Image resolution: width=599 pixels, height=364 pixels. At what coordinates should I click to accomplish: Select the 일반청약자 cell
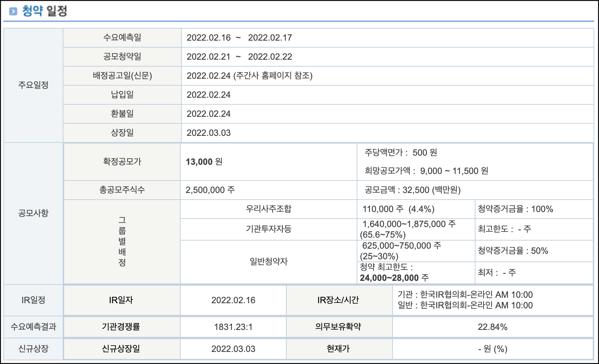pyautogui.click(x=268, y=261)
